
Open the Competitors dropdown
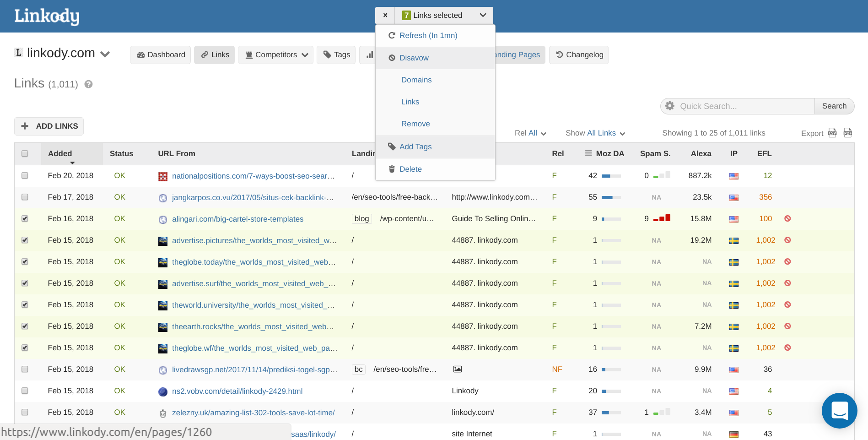point(275,55)
